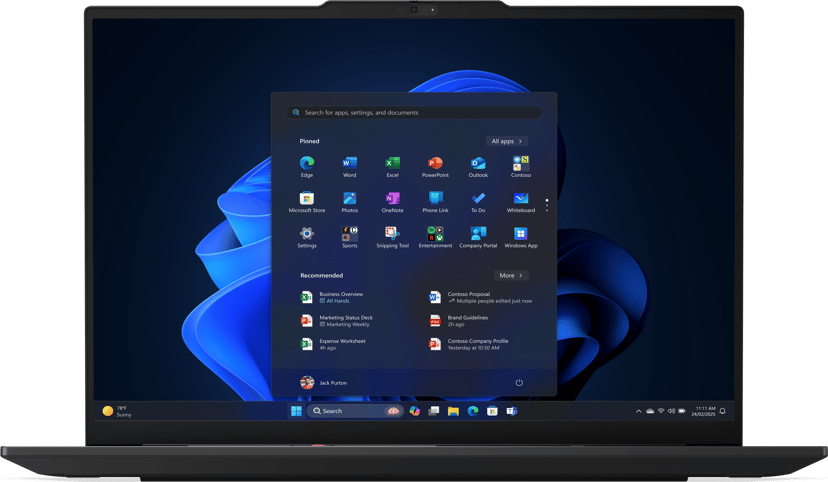Open Wi-Fi network tray icon
The height and width of the screenshot is (482, 828).
click(x=661, y=411)
